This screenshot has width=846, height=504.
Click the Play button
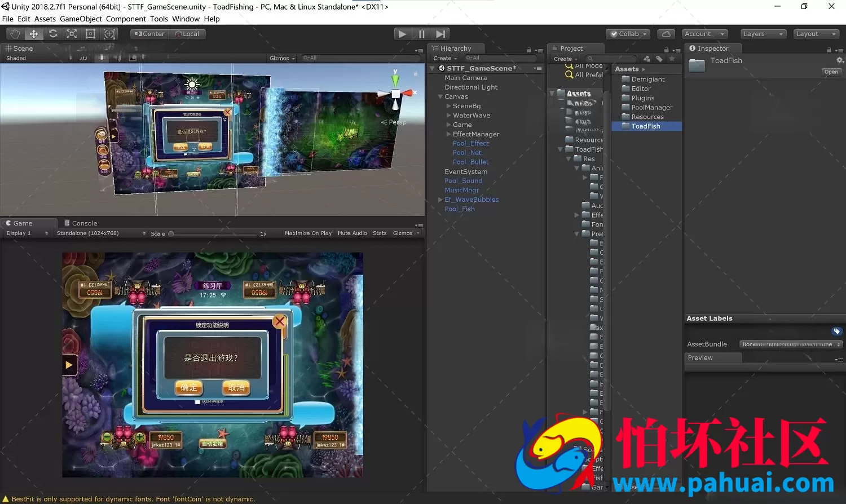tap(402, 34)
